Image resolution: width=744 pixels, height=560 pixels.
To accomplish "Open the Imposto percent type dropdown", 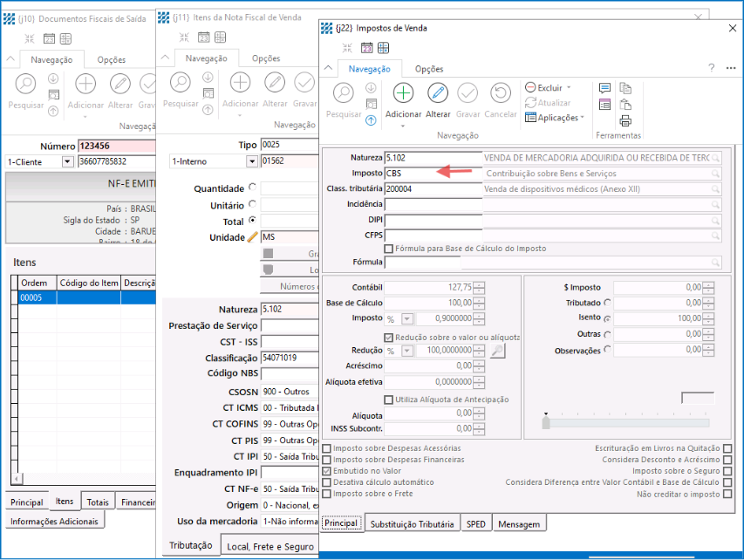I will click(x=407, y=319).
